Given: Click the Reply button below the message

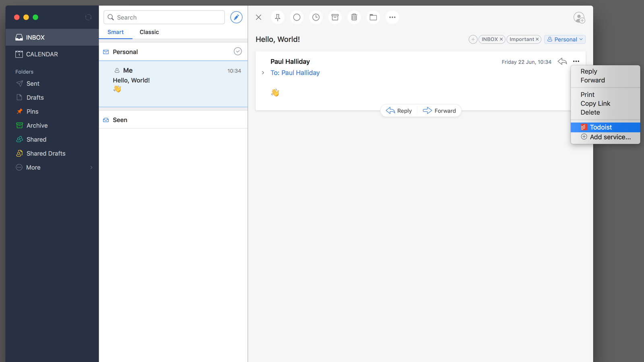Looking at the screenshot, I should pyautogui.click(x=399, y=111).
